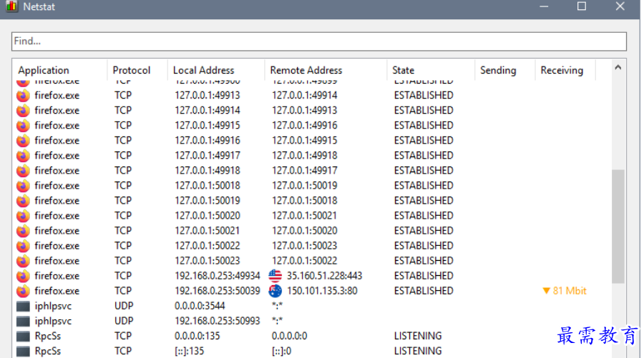Click ESTABLISHED state on the 150.101.135.3:80 row
Viewport: 644px width, 358px height.
[x=424, y=291]
